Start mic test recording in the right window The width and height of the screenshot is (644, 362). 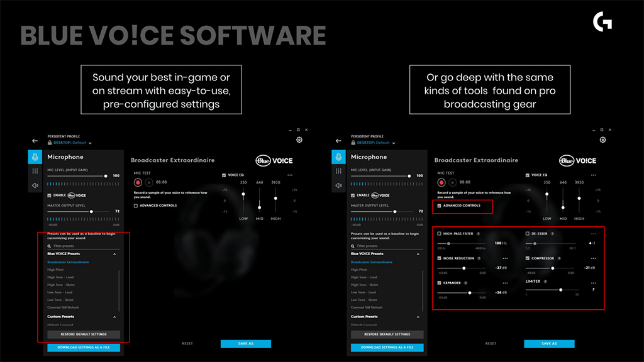point(441,182)
